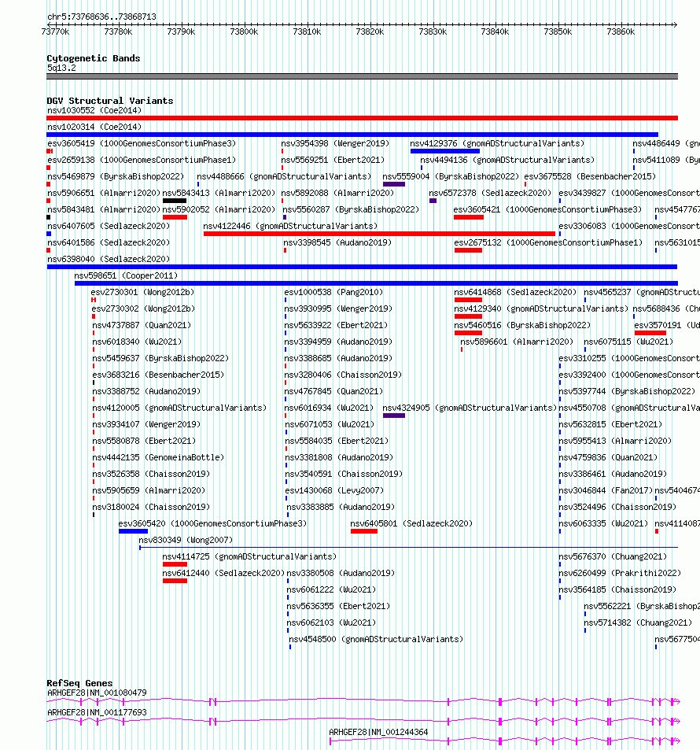Click the ARHGEF28|NM_001177693 gene label
Viewport: 700px width, 750px height.
pos(97,713)
